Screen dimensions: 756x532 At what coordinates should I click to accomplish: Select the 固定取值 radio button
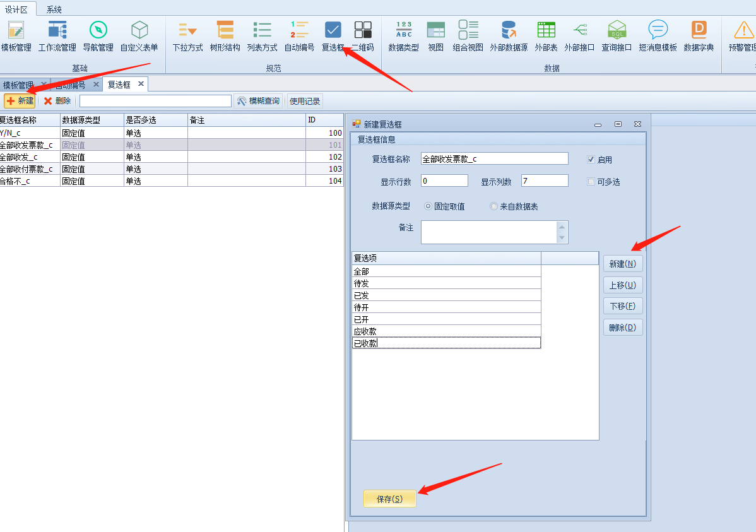(x=428, y=206)
